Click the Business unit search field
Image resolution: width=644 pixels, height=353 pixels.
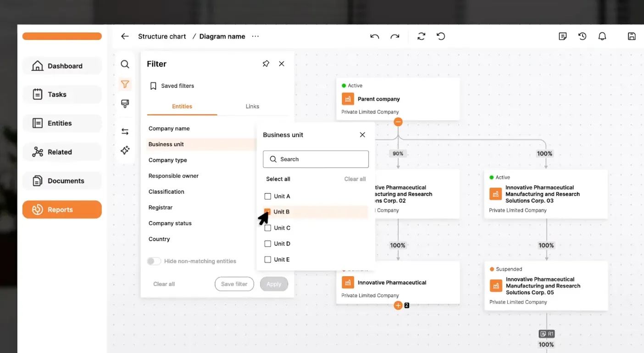tap(316, 159)
